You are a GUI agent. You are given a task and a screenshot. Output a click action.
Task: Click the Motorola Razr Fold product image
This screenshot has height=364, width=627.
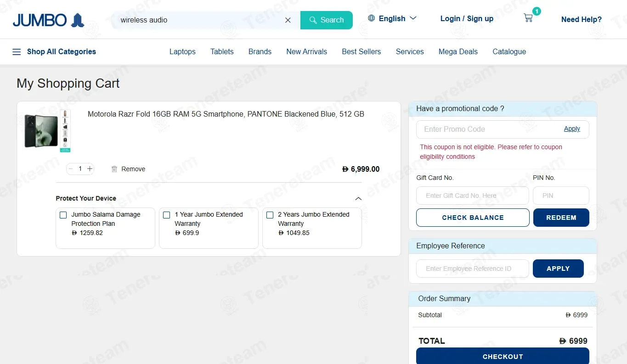click(x=48, y=131)
